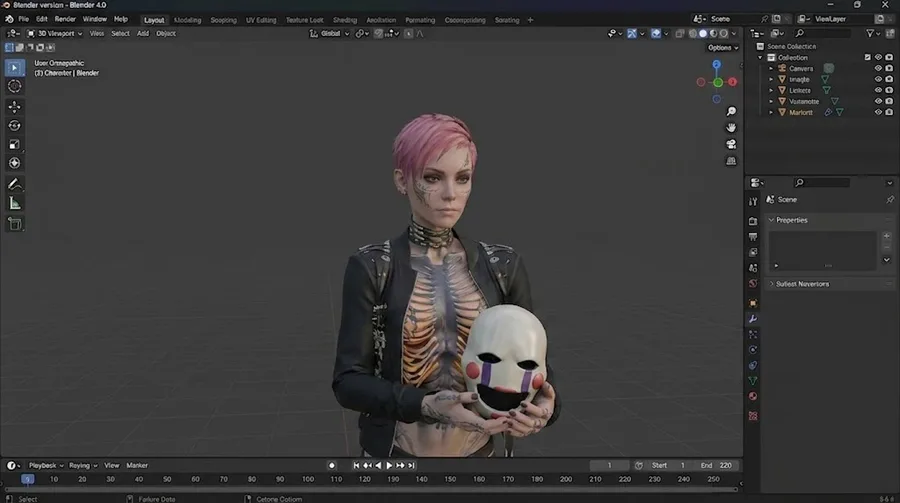Open the Modifiers wrench properties tab

(753, 319)
